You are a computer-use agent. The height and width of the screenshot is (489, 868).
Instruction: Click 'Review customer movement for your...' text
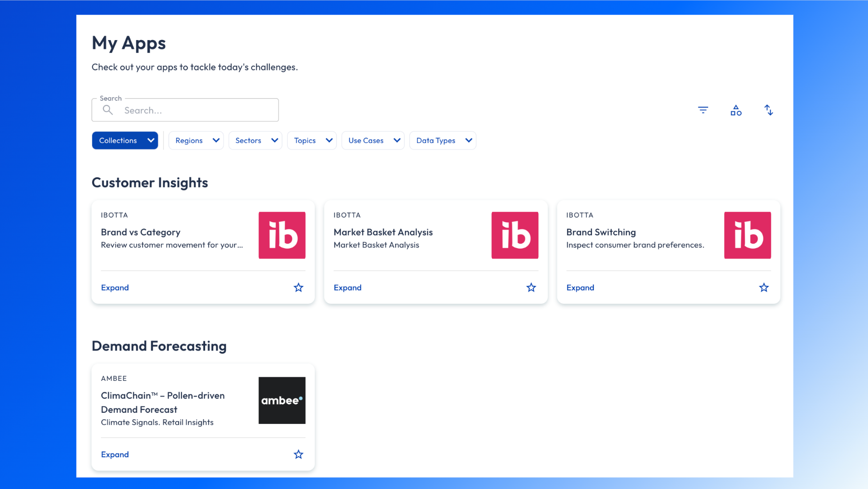(x=172, y=245)
